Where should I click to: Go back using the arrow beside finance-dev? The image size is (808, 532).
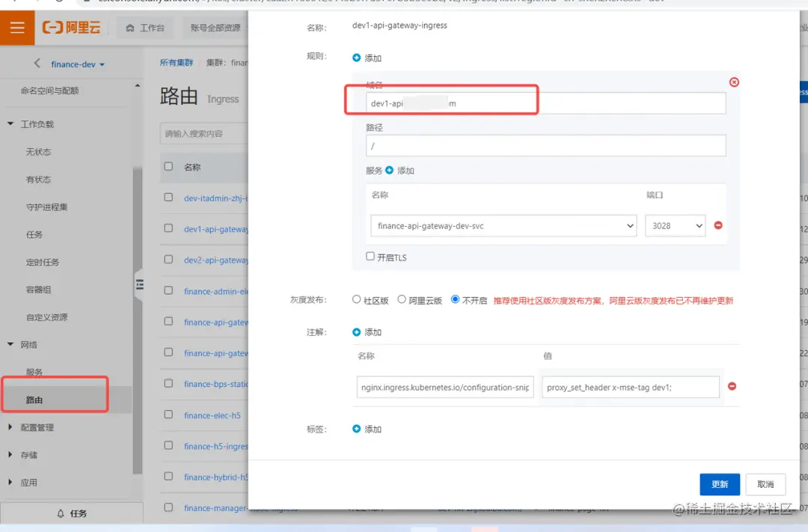click(x=37, y=64)
